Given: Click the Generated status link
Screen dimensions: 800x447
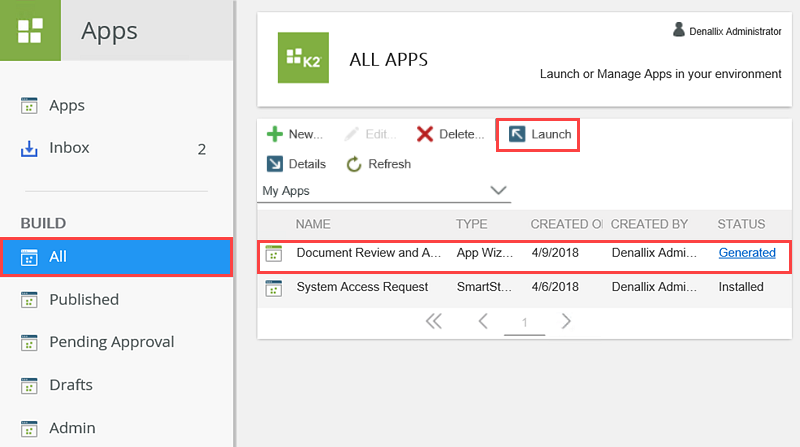Looking at the screenshot, I should point(746,253).
